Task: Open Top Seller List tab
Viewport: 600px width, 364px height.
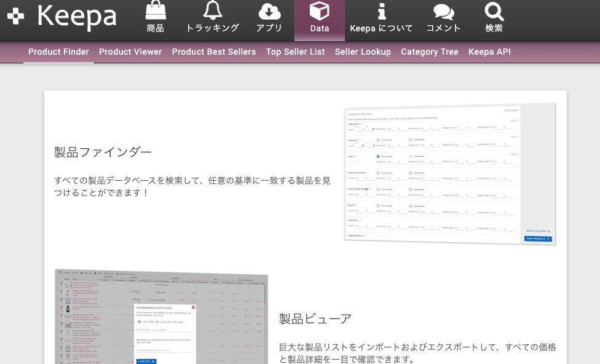Action: coord(296,52)
